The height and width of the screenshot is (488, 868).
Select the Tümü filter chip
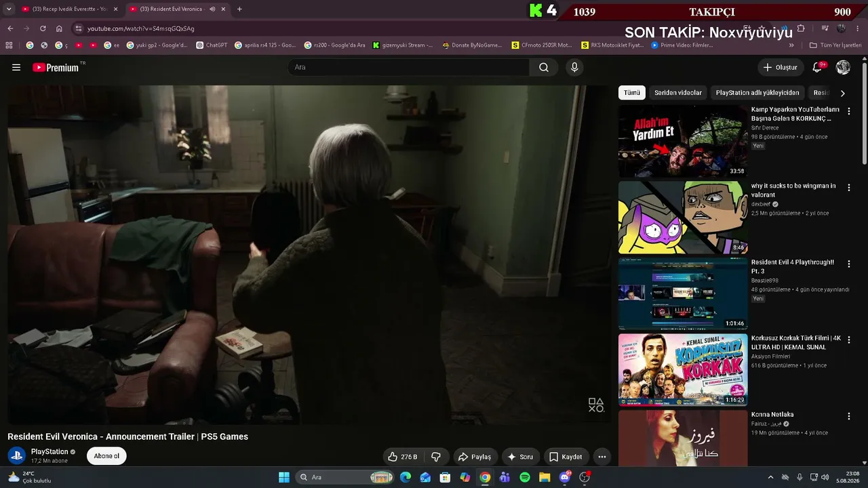632,93
